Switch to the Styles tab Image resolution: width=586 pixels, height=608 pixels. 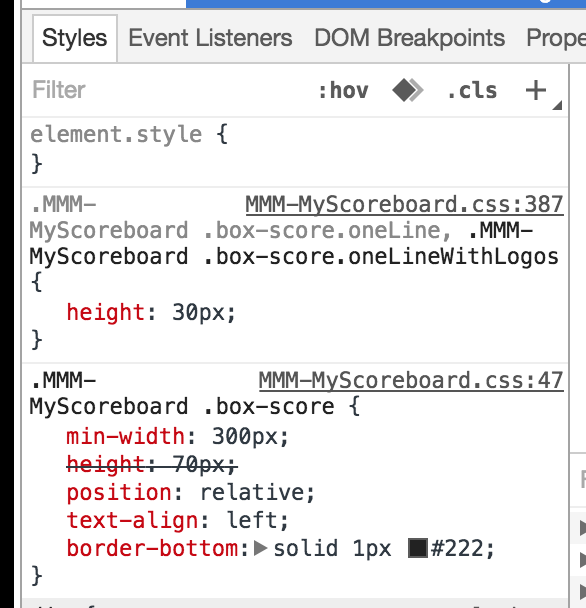click(x=74, y=38)
